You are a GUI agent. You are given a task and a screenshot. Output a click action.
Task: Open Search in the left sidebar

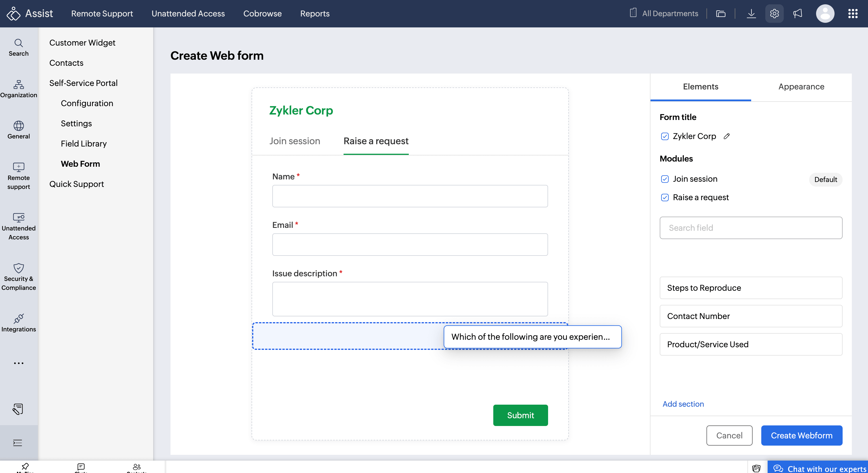coord(18,48)
